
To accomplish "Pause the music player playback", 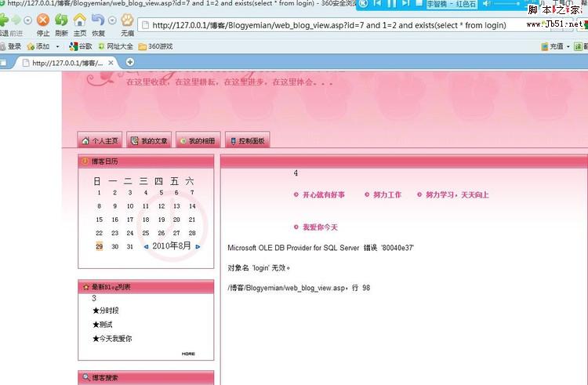I will pyautogui.click(x=391, y=3).
